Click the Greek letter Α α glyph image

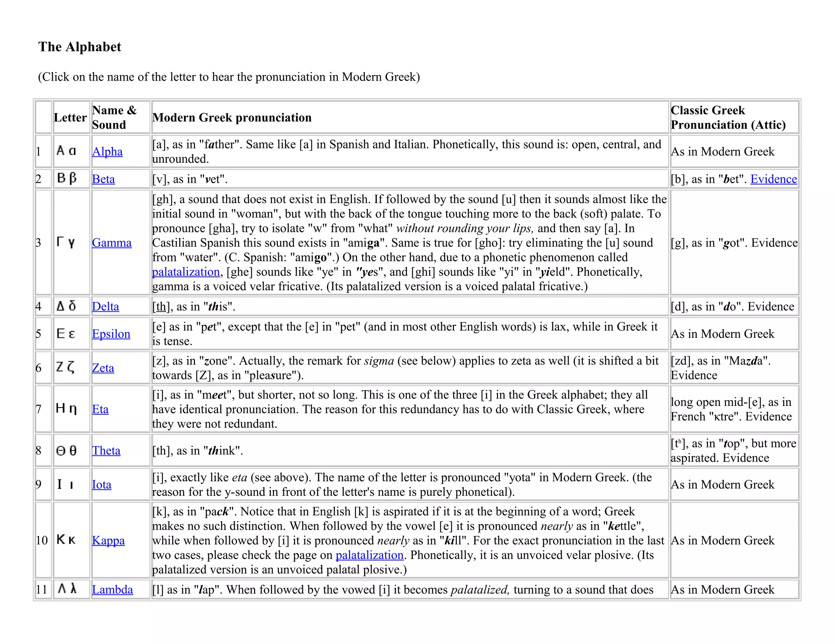tap(66, 151)
